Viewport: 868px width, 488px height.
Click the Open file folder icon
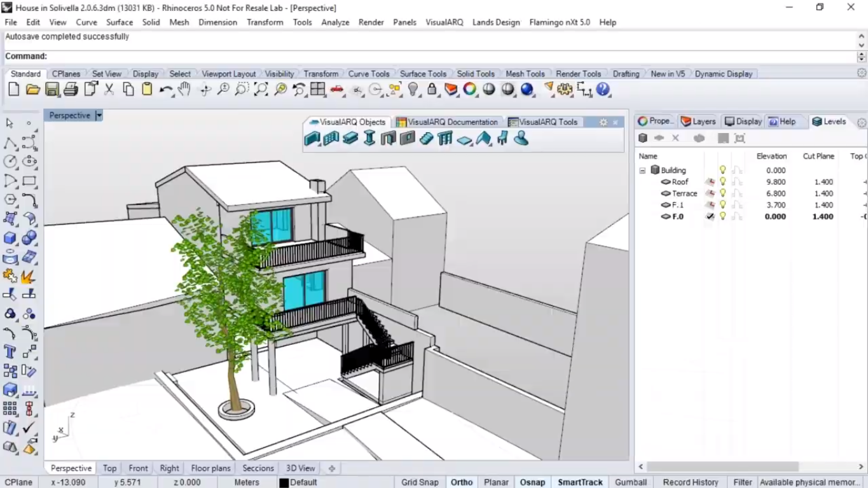(32, 90)
